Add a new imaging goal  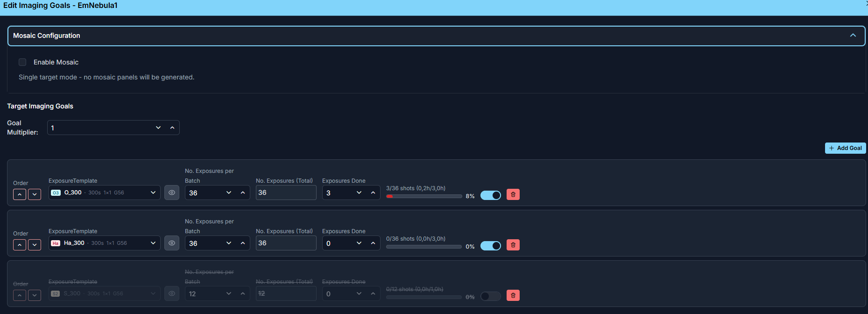tap(845, 148)
